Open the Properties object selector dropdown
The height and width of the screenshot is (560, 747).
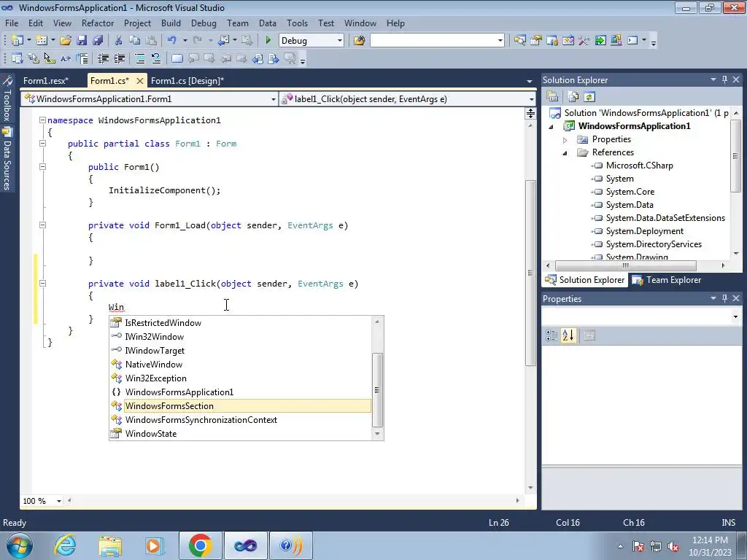click(x=735, y=316)
